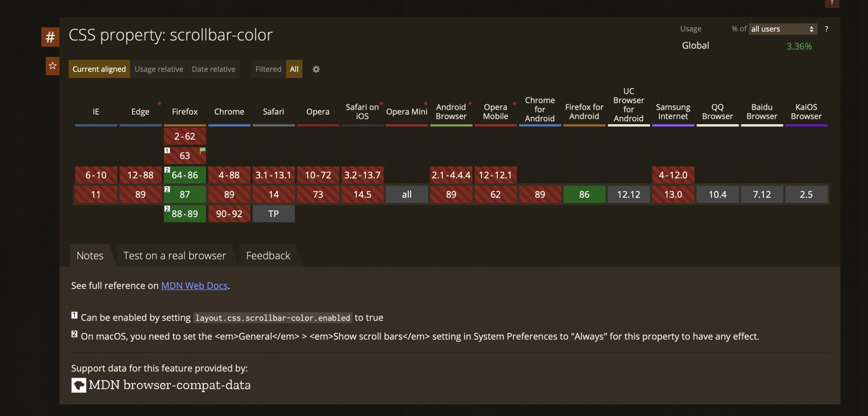The width and height of the screenshot is (868, 416).
Task: Click the Firefox for Android header
Action: [584, 112]
